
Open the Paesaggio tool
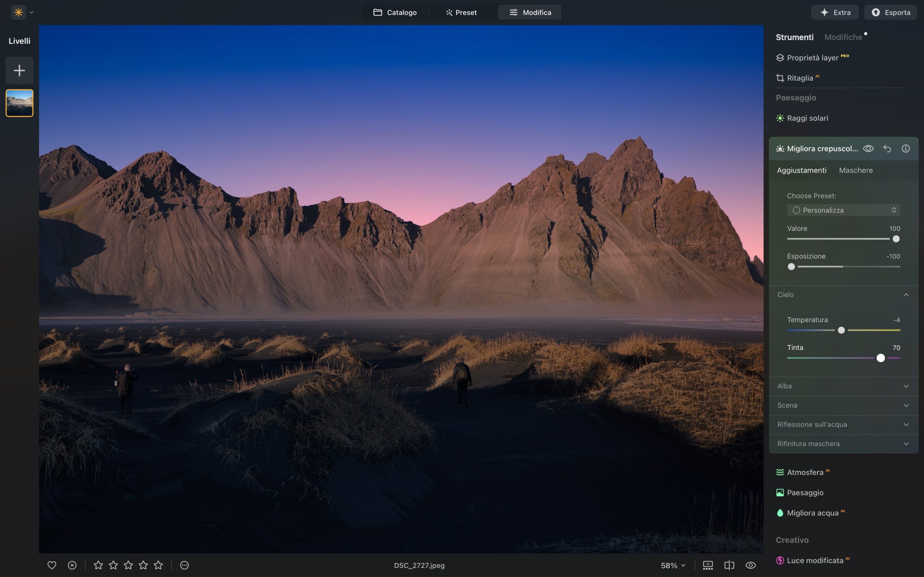point(805,493)
